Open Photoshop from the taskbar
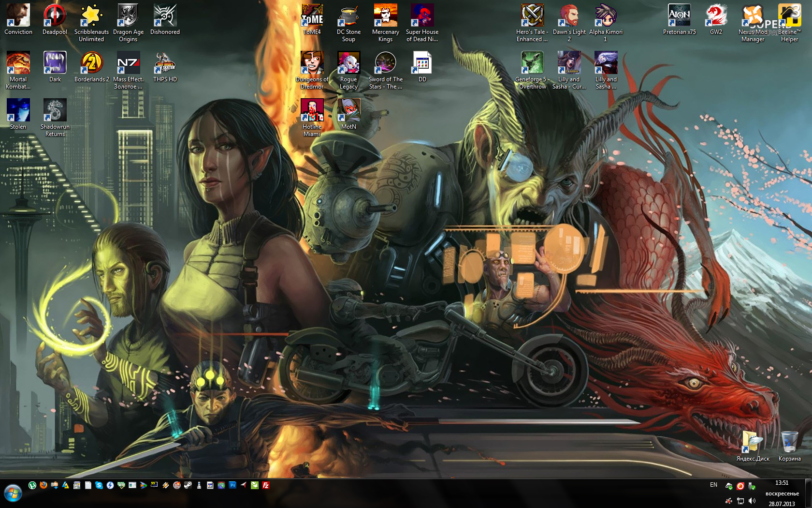The height and width of the screenshot is (508, 812). [x=232, y=485]
